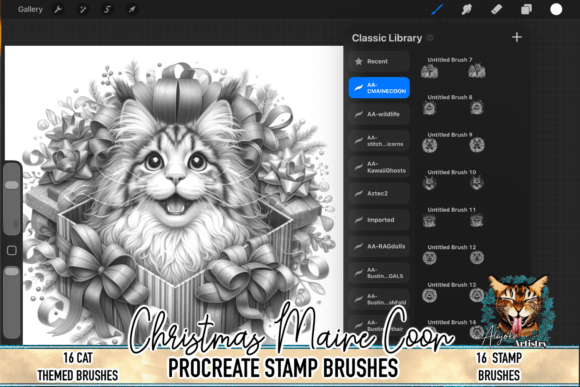Select the Smudge finger tool
This screenshot has height=387, width=580.
click(x=467, y=9)
